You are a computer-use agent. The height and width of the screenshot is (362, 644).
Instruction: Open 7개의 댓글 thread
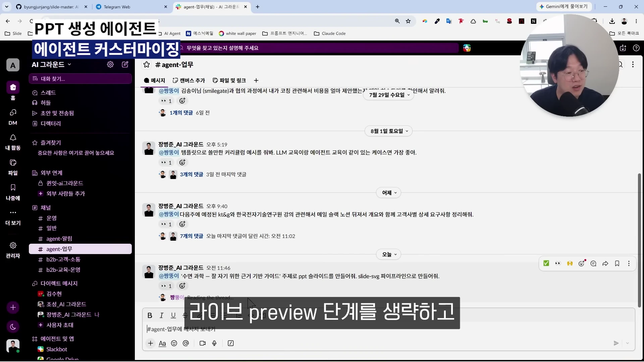[192, 236]
